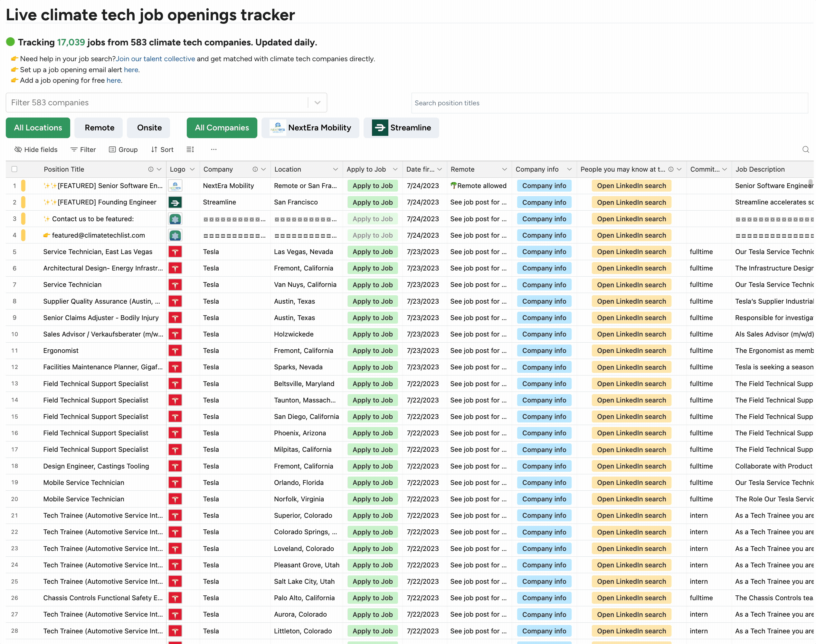Select the NextEra Mobility company tab
816x644 pixels.
pos(310,128)
